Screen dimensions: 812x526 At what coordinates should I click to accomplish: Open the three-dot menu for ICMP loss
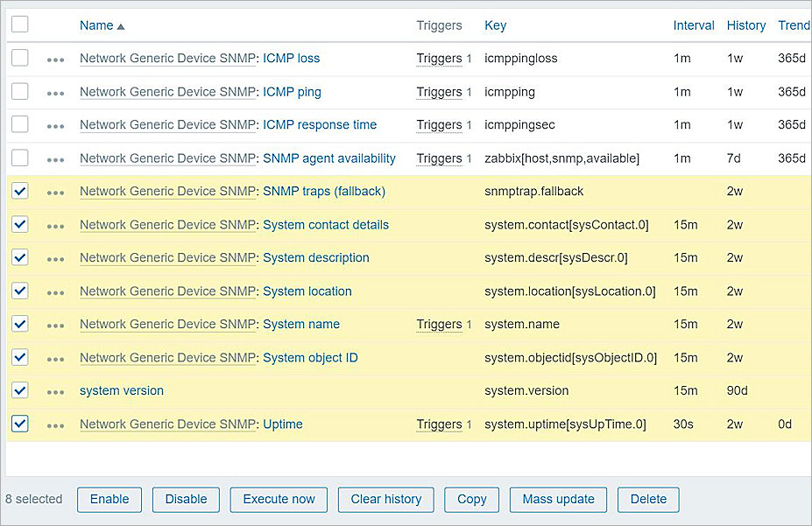(x=55, y=60)
